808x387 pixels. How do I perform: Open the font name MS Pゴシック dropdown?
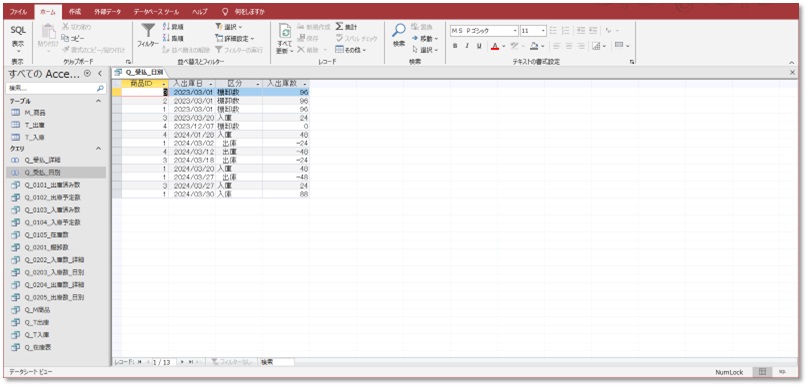pyautogui.click(x=515, y=31)
